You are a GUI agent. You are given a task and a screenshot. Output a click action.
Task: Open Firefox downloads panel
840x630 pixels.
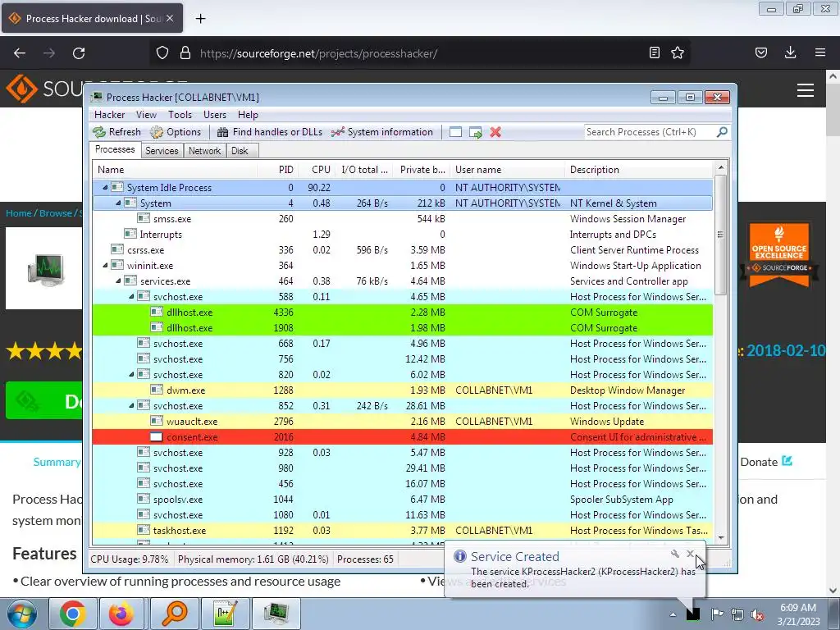(790, 52)
